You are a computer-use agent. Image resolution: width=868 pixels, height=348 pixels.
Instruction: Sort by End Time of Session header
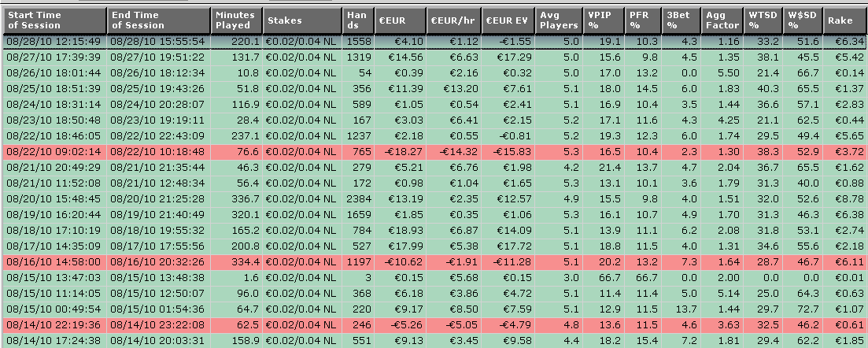[x=158, y=20]
